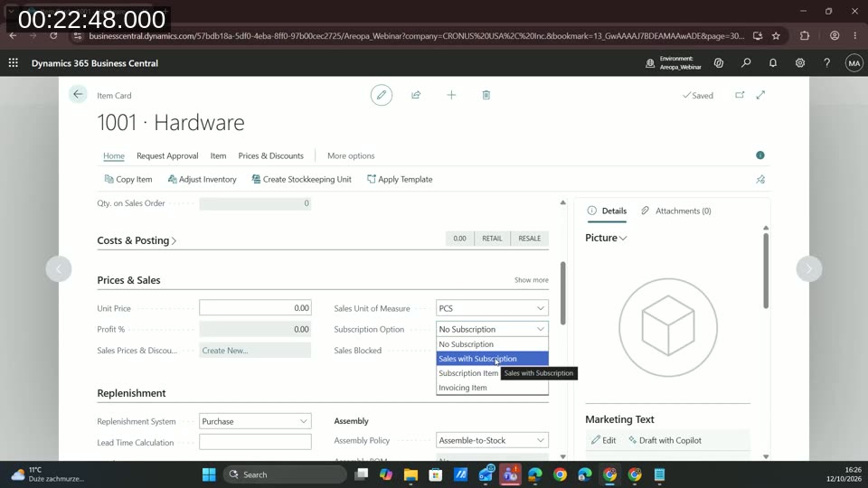The image size is (868, 488).
Task: Click the RESALE summary value
Action: coord(529,239)
